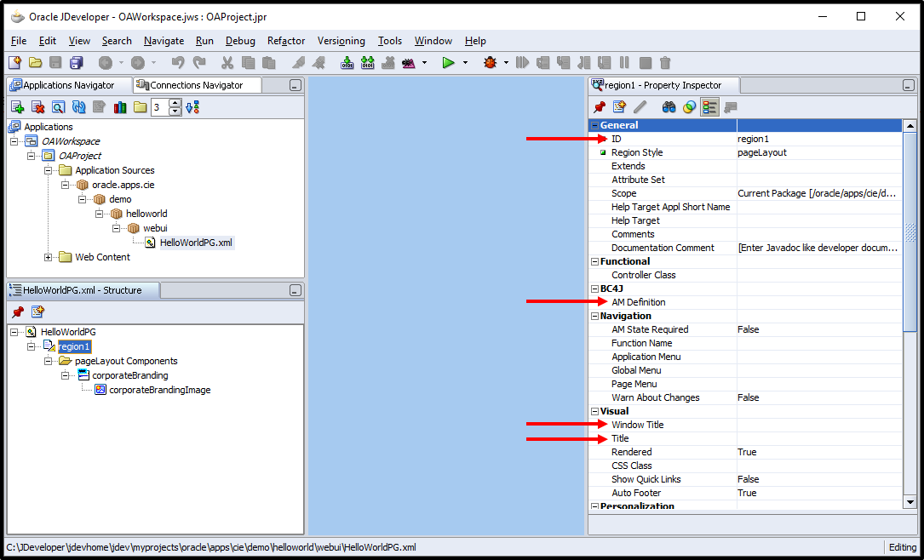Click the green Run arrow icon
924x560 pixels.
(x=449, y=62)
